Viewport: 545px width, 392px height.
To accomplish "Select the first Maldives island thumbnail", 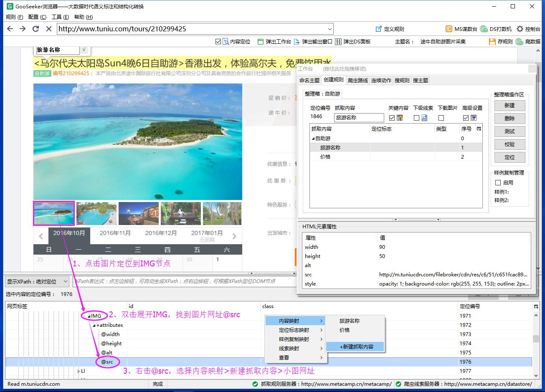I will click(x=53, y=213).
